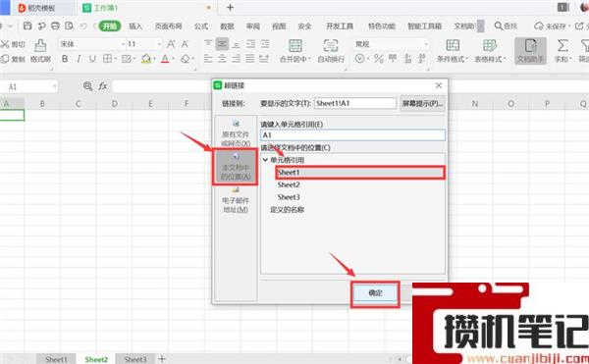
Task: Select Sheet3 in the dialog tree
Action: coord(289,197)
